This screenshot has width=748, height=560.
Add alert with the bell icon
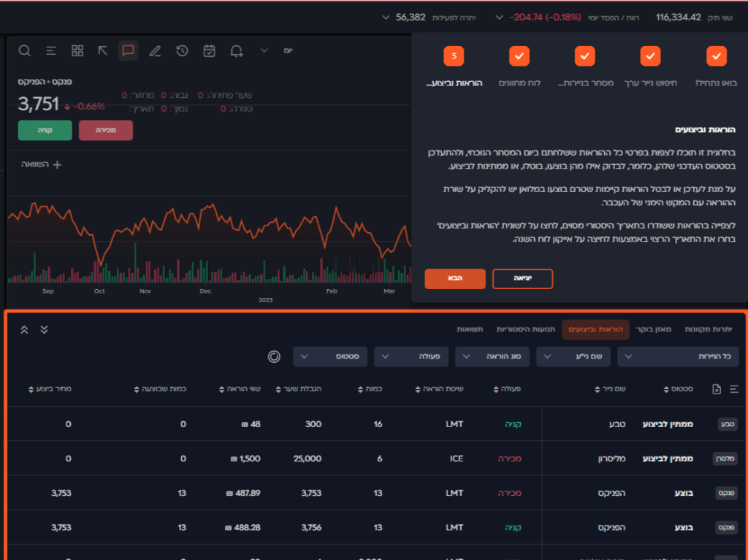[x=236, y=50]
